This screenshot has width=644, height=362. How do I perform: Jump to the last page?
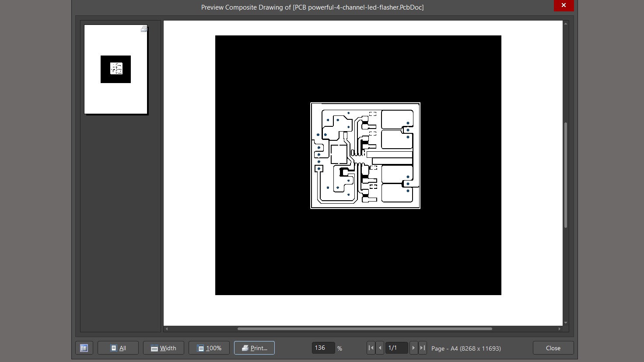click(423, 348)
